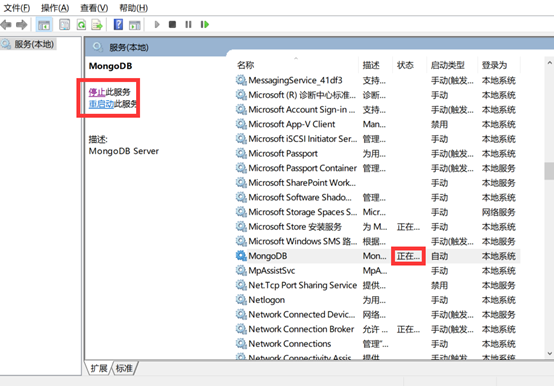Image resolution: width=554 pixels, height=386 pixels.
Task: Click the gear icon beside Microsoft App-V Client
Action: click(x=241, y=124)
